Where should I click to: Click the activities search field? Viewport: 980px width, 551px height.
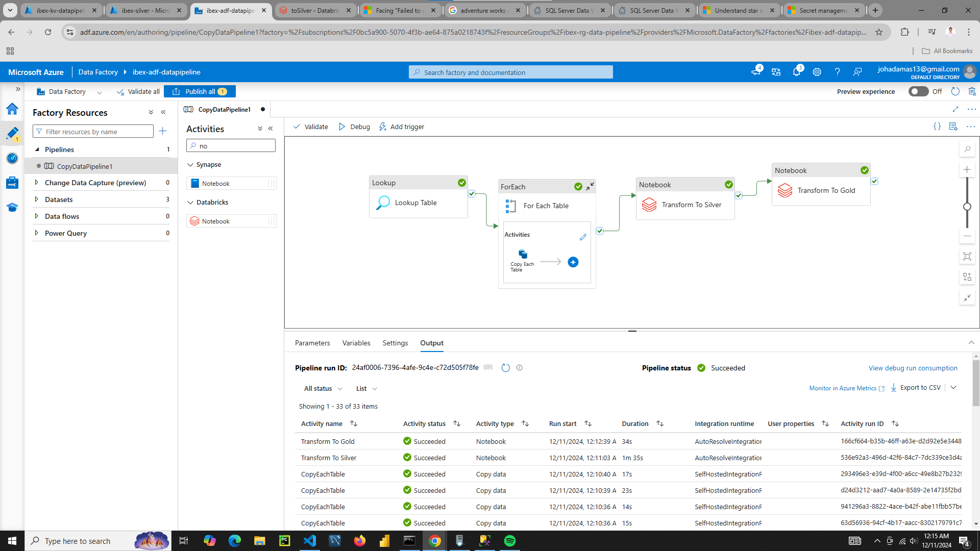click(x=231, y=146)
